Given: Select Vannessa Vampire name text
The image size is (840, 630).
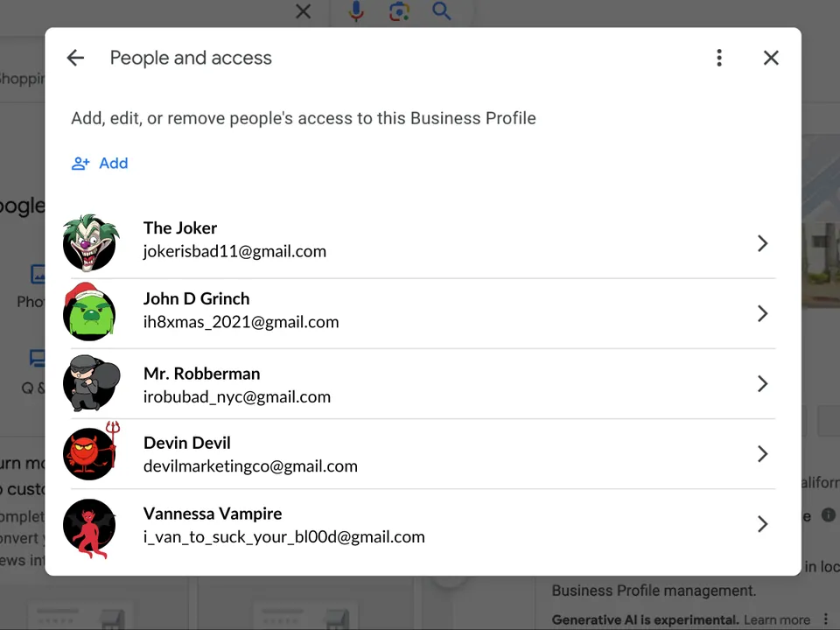Looking at the screenshot, I should pyautogui.click(x=213, y=514).
